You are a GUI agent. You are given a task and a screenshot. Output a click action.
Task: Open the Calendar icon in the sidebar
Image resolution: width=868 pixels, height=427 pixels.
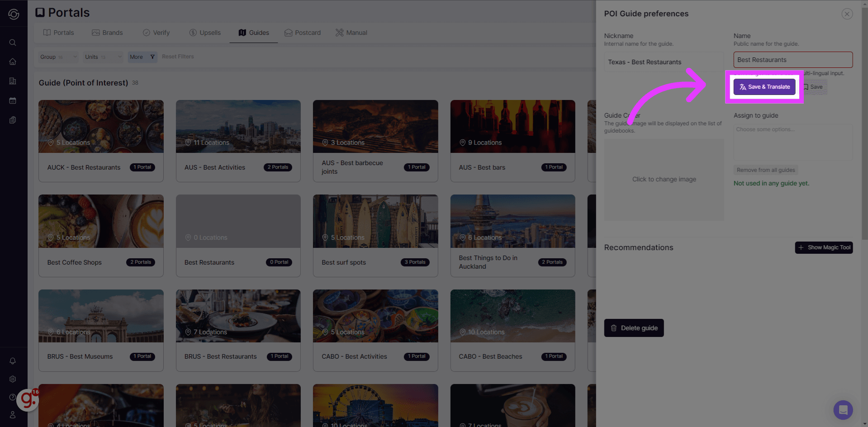coord(12,100)
